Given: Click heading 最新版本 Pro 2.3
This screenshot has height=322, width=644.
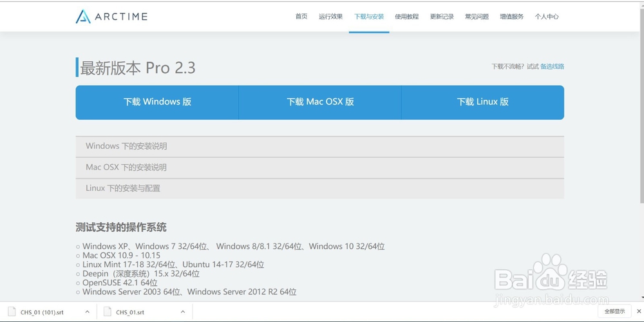Looking at the screenshot, I should tap(138, 68).
